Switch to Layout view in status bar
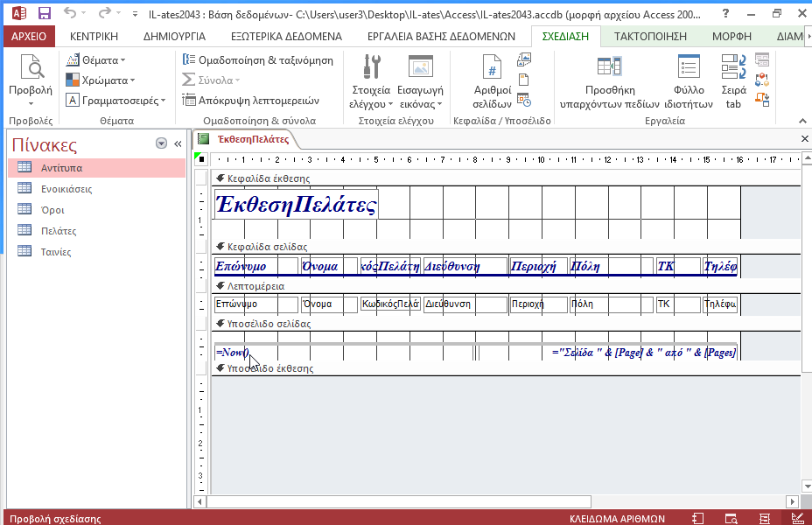 point(765,518)
